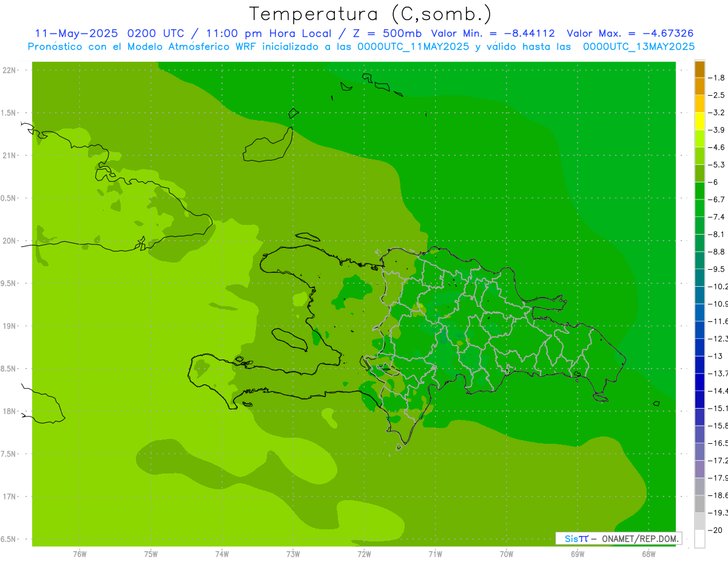
Task: Pick the blue swatch between -11.6 and -12.3
Action: pos(699,330)
